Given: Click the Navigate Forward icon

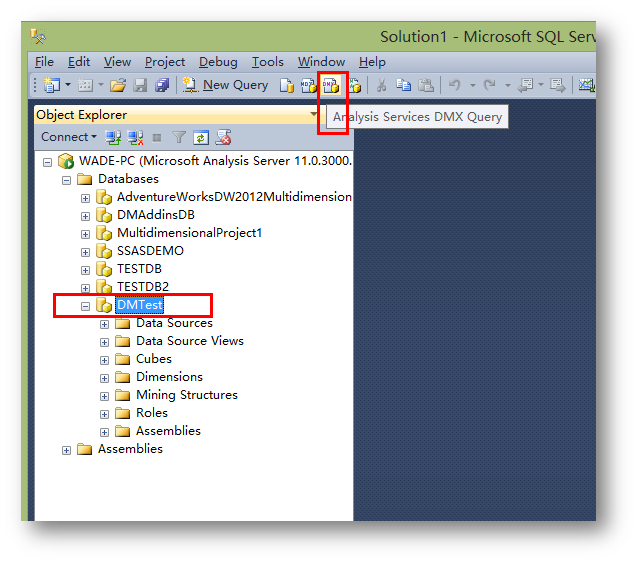Looking at the screenshot, I should (557, 85).
